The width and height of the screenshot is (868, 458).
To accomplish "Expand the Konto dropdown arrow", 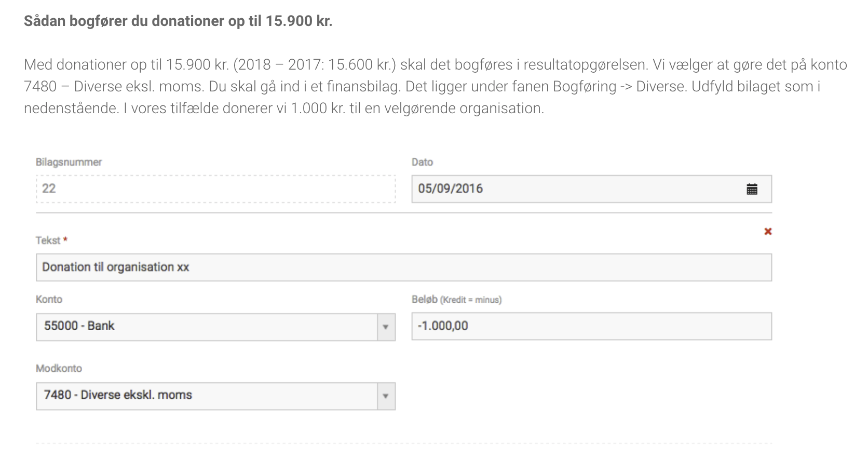I will [386, 327].
